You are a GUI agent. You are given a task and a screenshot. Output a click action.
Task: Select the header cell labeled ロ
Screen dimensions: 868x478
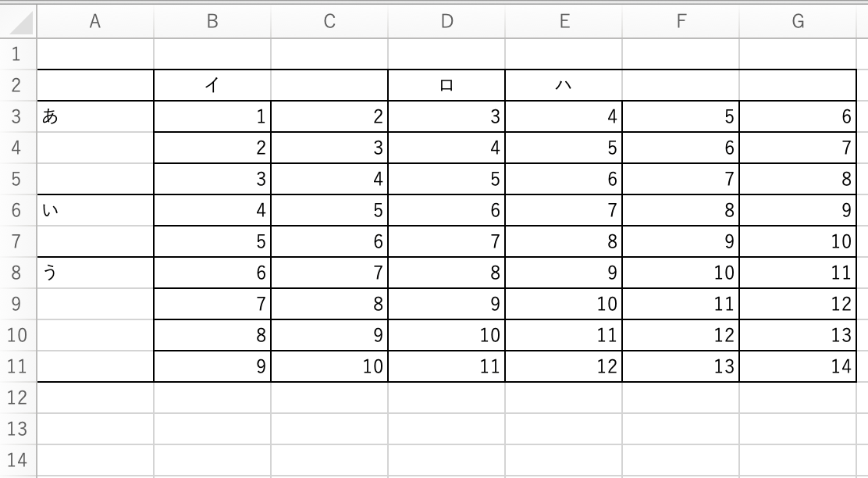(x=446, y=85)
